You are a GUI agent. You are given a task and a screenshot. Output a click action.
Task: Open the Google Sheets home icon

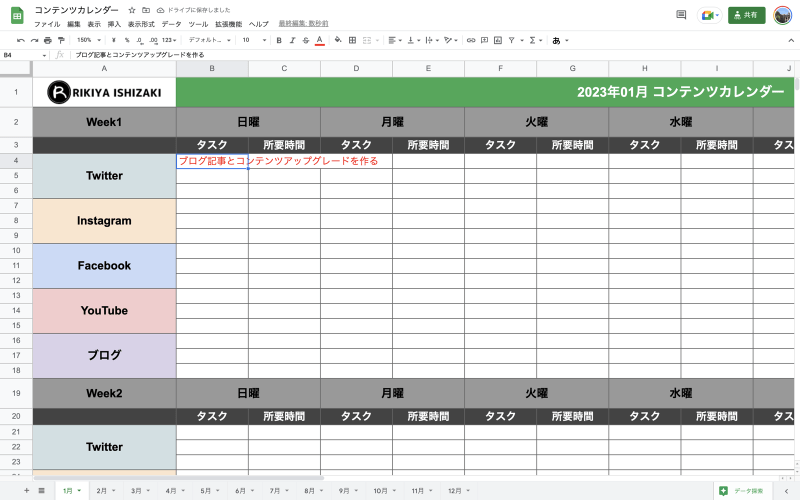[x=17, y=16]
